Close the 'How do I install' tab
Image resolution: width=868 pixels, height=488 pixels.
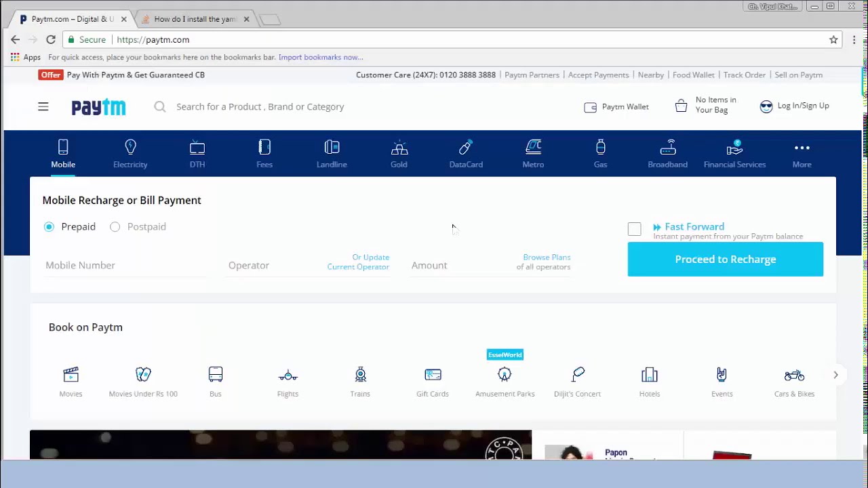246,19
